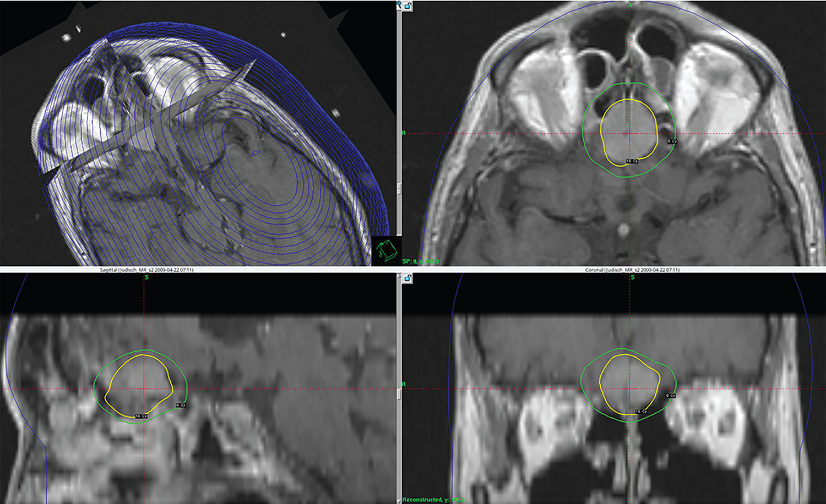
Task: Toggle the unlock padlock on the axial view
Action: [408, 6]
